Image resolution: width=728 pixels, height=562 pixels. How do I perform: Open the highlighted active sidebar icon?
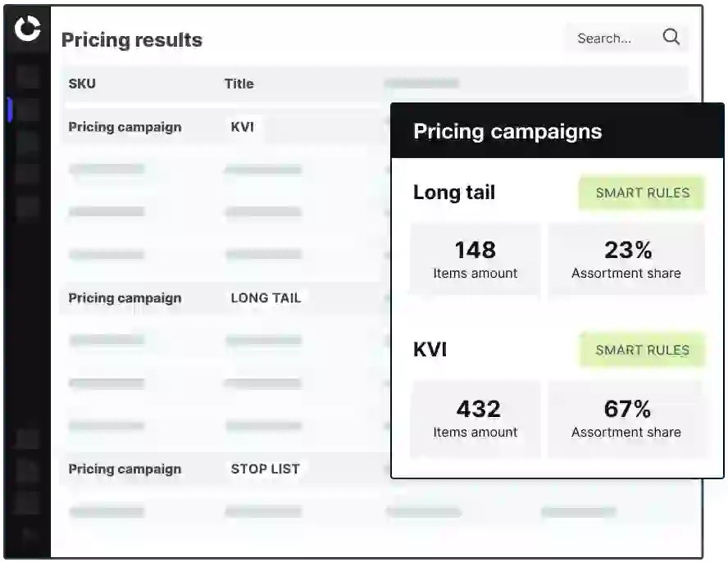pyautogui.click(x=27, y=110)
